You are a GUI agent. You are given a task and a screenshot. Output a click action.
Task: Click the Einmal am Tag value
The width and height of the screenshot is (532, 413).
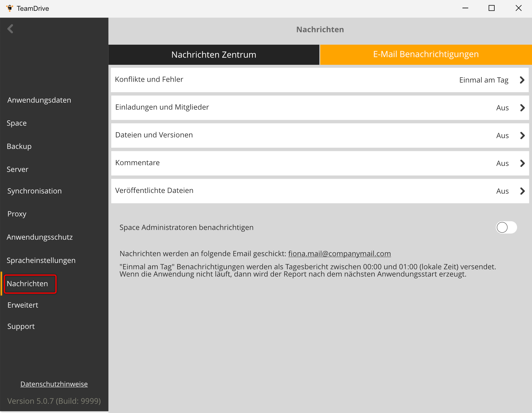click(484, 80)
